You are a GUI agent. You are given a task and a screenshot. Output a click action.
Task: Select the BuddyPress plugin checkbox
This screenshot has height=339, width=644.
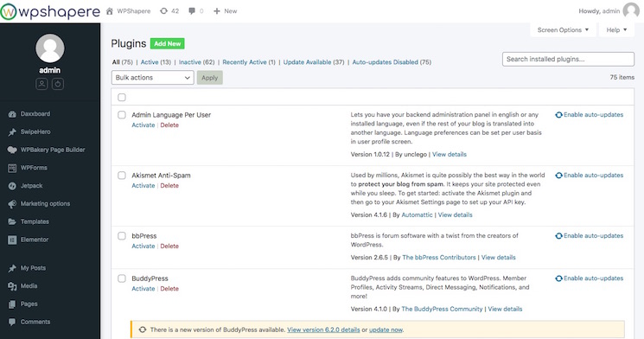pyautogui.click(x=122, y=278)
